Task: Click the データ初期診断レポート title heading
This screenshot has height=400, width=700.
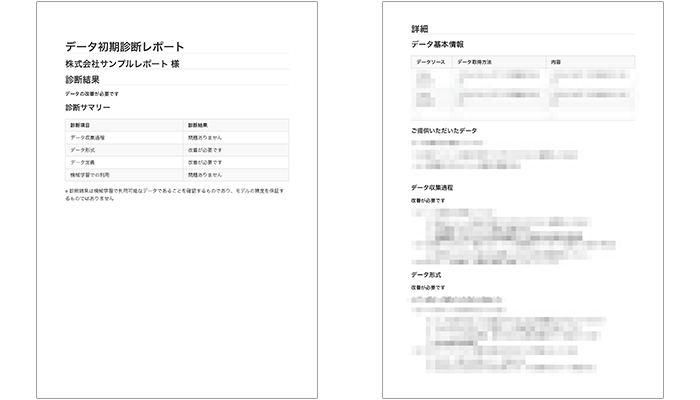Action: [x=123, y=46]
